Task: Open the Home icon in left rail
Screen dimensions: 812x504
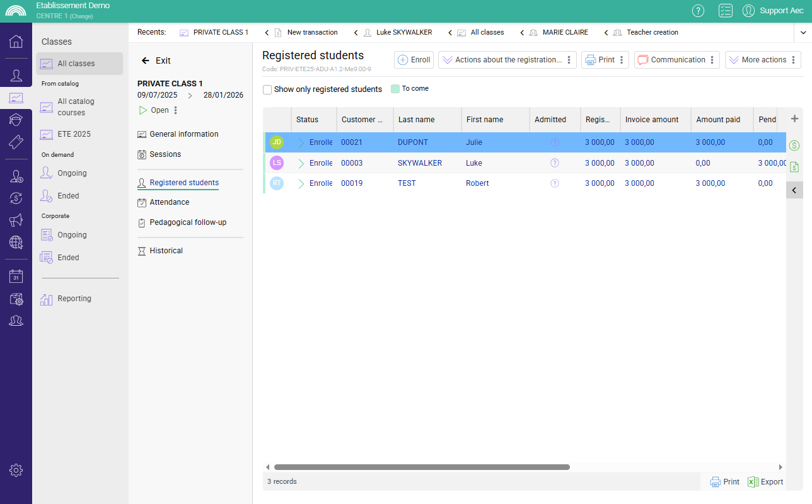Action: coord(16,42)
